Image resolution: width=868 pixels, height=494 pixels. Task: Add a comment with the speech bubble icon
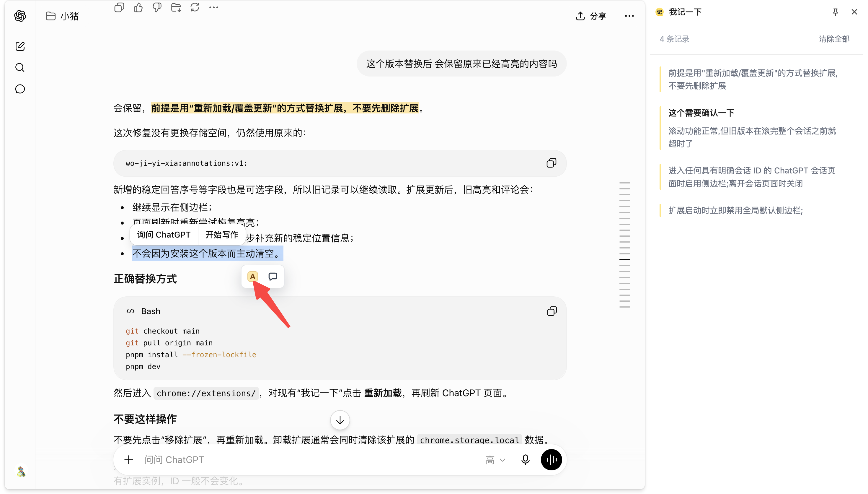[273, 277]
